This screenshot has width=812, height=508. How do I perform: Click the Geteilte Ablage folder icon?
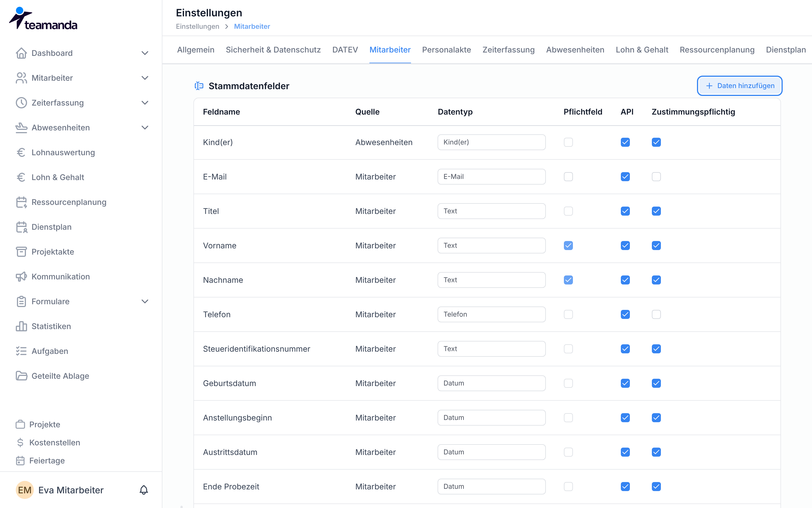pos(21,376)
